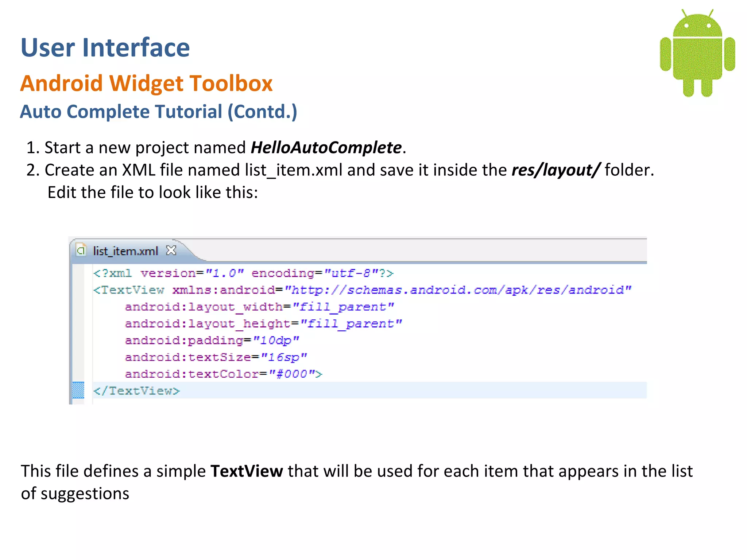
Task: Click the blue marker in the editor gutter
Action: [78, 390]
